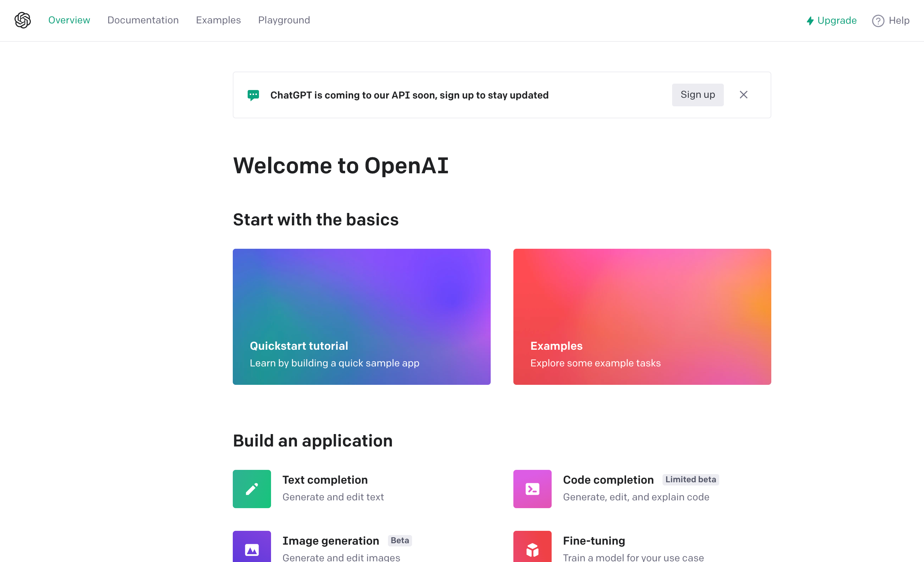Open the Fine-tuning cube icon
Viewport: 924px width, 562px height.
(x=532, y=549)
